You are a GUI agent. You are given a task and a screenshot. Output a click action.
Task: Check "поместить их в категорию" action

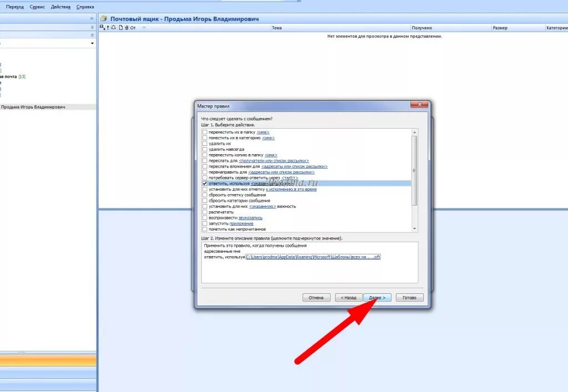click(x=205, y=138)
